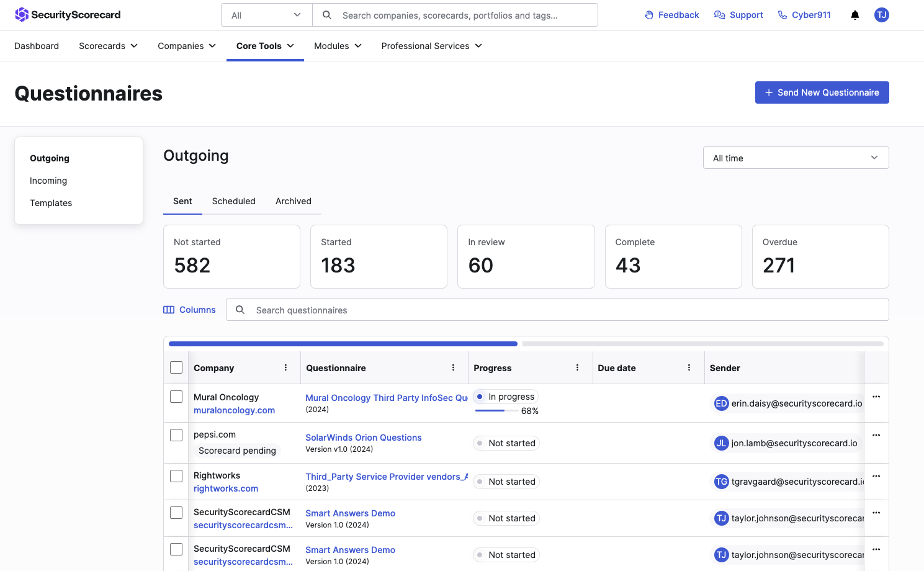Check the Mural Oncology row checkbox

pos(176,397)
